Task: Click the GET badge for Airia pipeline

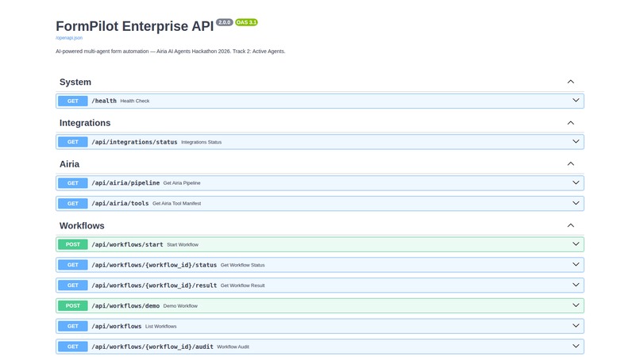Action: click(x=72, y=183)
